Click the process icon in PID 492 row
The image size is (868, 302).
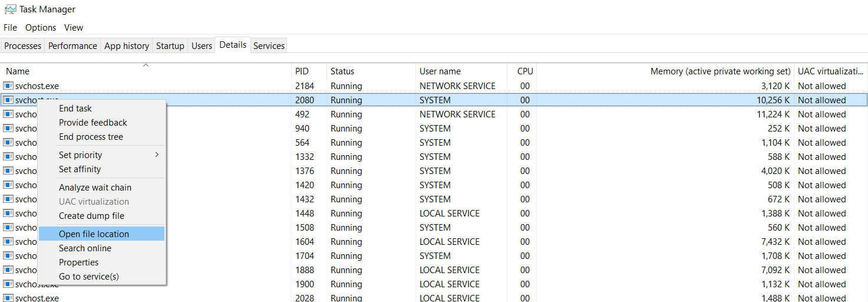[x=8, y=114]
